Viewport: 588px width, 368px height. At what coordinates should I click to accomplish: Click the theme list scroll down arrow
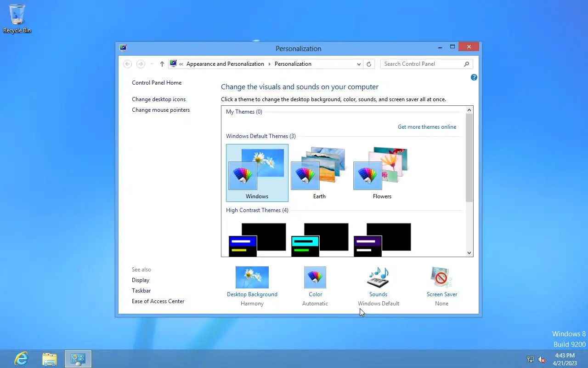tap(469, 253)
